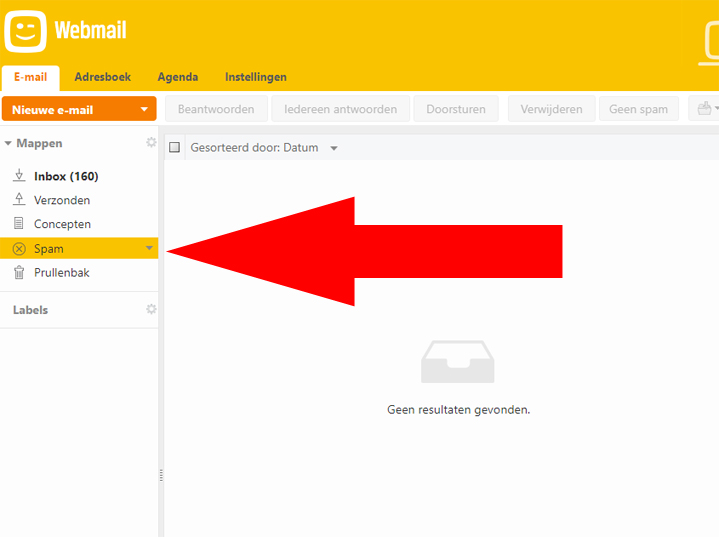Toggle the select-all messages checkbox

coord(175,148)
